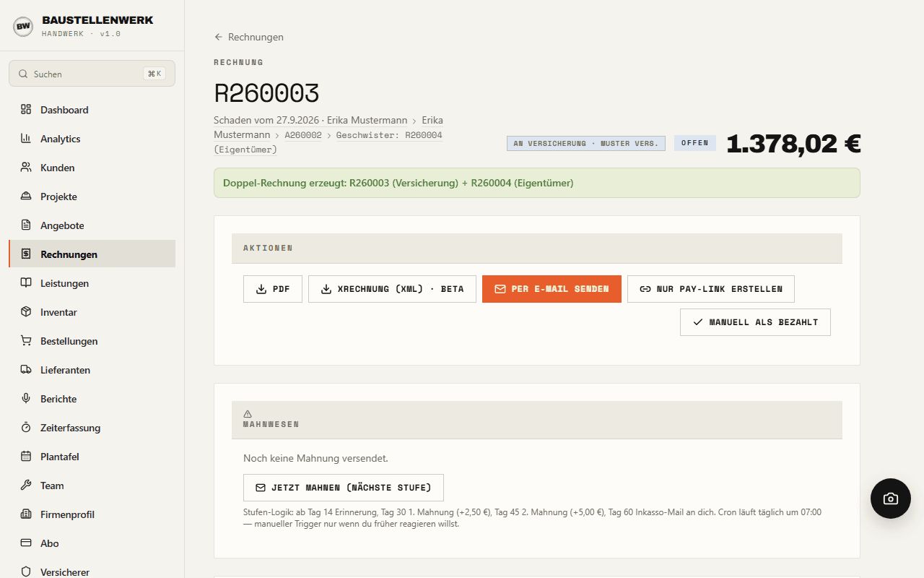This screenshot has height=578, width=924.
Task: Create only a Pay-Link
Action: (711, 289)
